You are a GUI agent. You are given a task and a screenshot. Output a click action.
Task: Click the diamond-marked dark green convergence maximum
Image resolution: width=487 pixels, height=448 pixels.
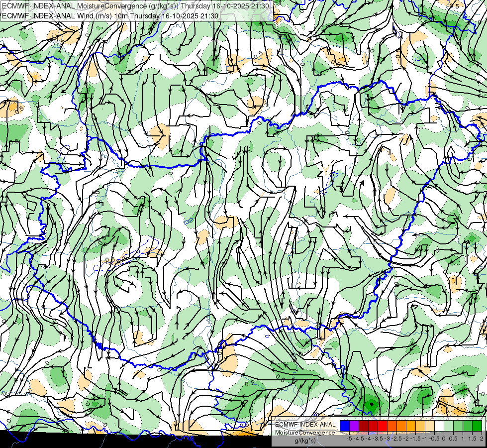(x=372, y=405)
